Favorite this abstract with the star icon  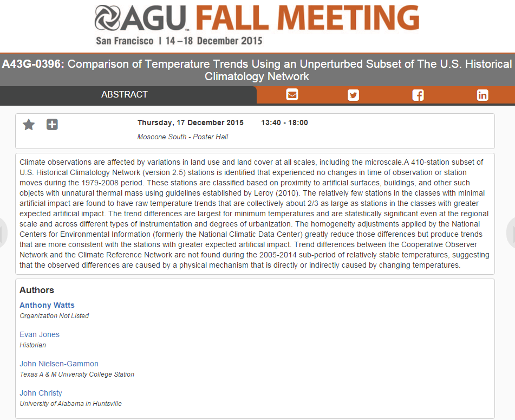pos(29,125)
